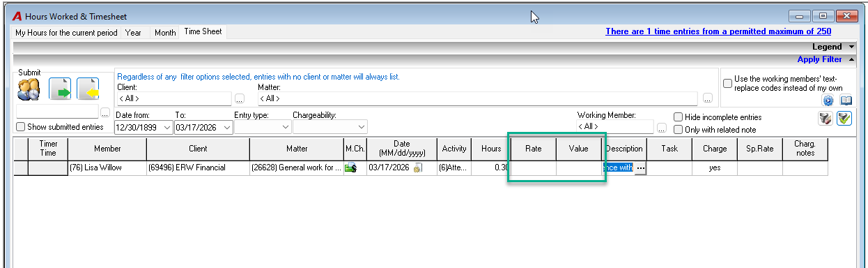The width and height of the screenshot is (868, 268).
Task: Click the Client filter field showing < All >
Action: pos(173,98)
